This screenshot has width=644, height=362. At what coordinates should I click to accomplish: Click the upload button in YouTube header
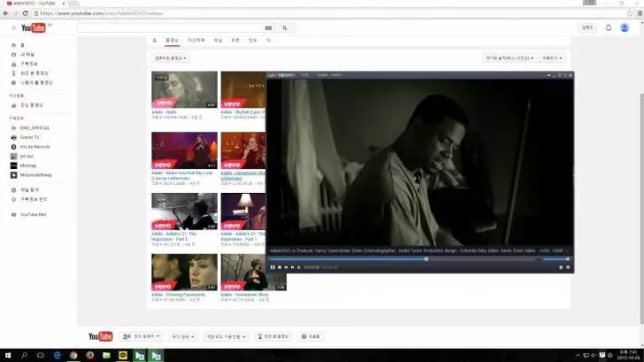click(587, 27)
